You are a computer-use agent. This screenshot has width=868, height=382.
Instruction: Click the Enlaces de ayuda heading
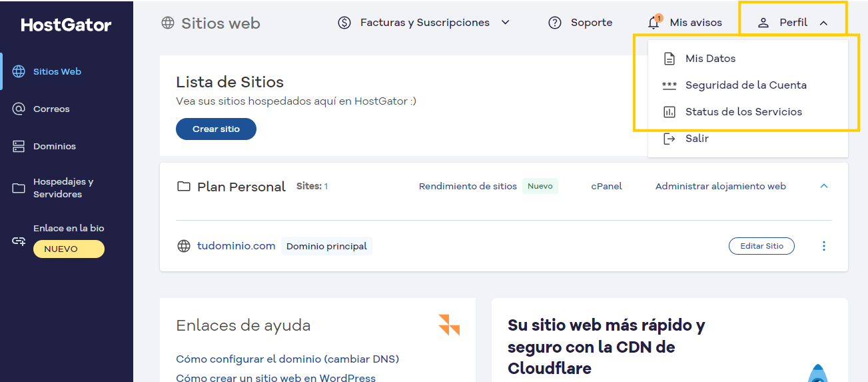point(243,325)
